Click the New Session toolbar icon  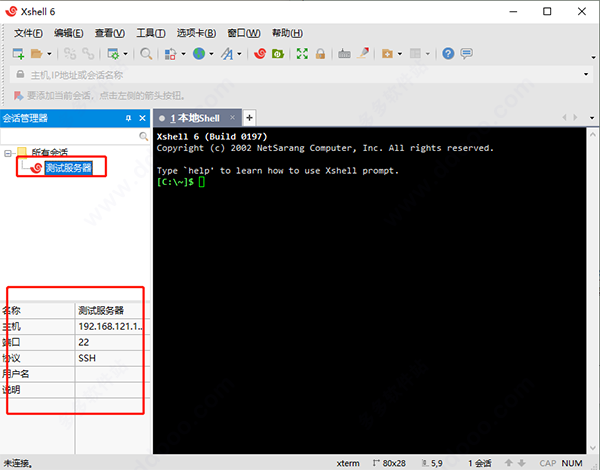tap(18, 53)
